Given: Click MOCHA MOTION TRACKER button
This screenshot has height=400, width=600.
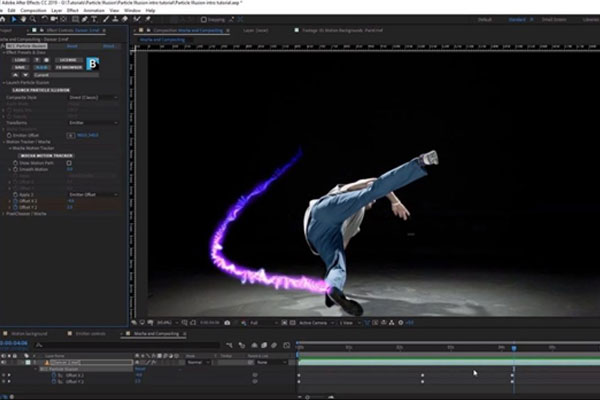Looking at the screenshot, I should tap(46, 156).
